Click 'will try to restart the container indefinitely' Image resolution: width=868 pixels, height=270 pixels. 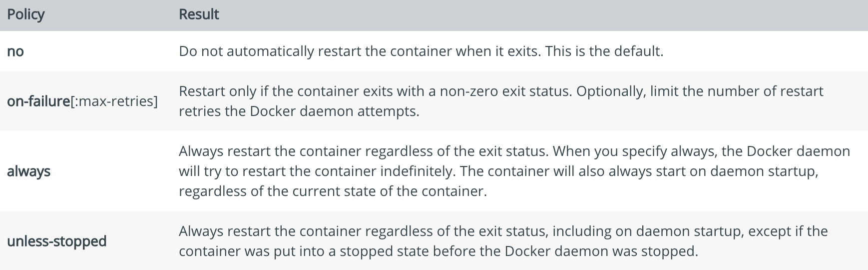(316, 171)
